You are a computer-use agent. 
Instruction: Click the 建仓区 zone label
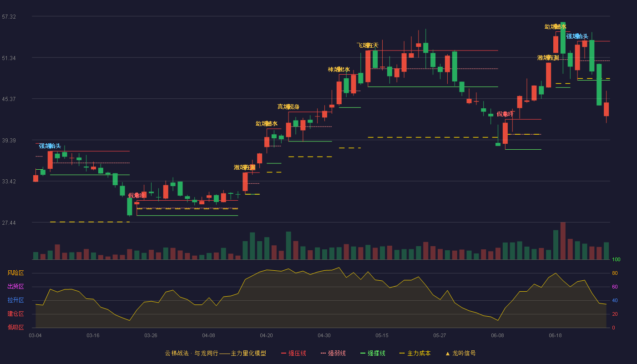point(16,314)
